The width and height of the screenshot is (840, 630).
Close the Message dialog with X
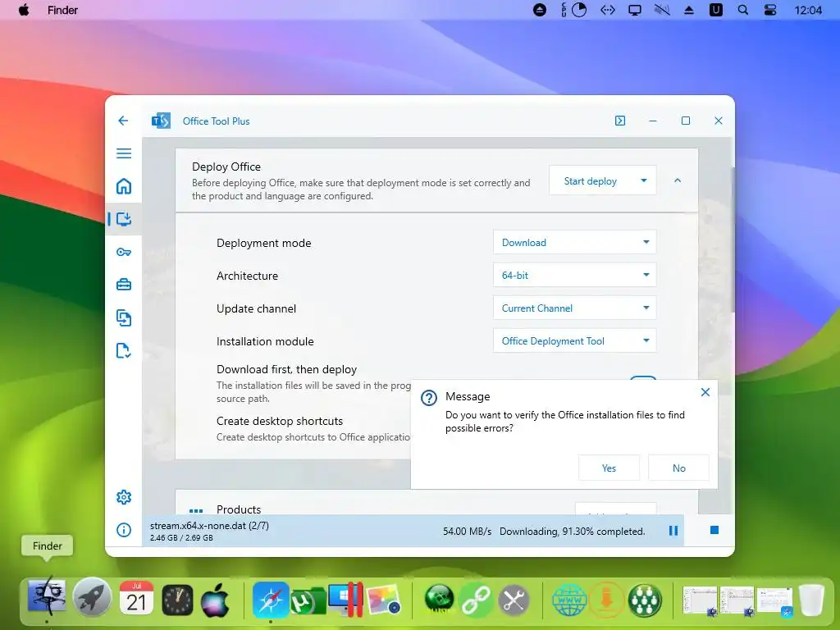[705, 392]
